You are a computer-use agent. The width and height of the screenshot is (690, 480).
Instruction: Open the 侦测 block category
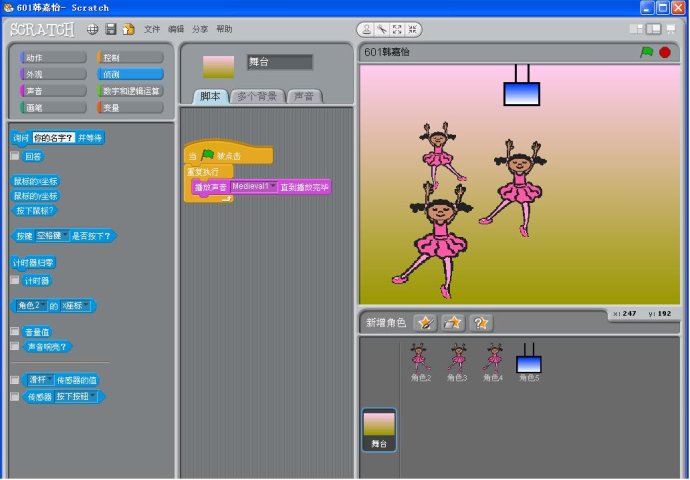[130, 74]
